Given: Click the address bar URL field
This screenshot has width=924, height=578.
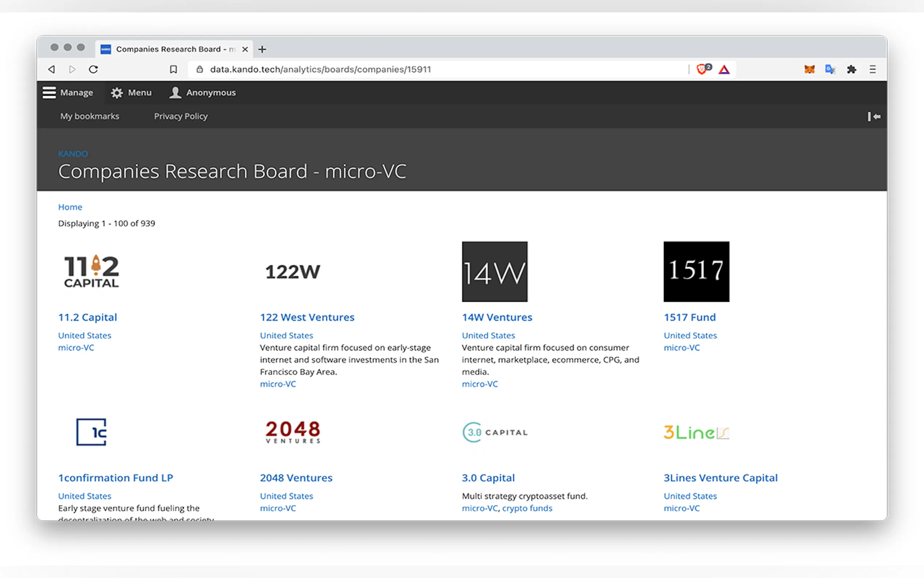Looking at the screenshot, I should click(420, 69).
